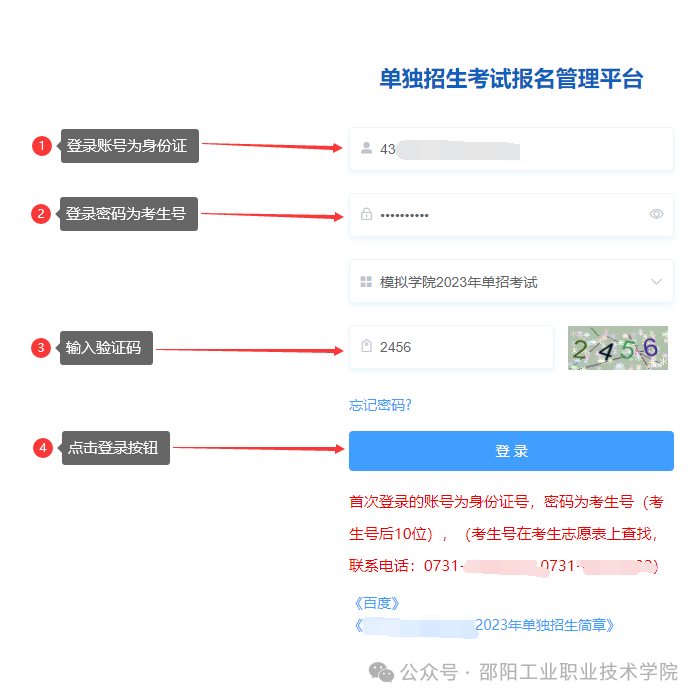Image resolution: width=700 pixels, height=700 pixels.
Task: Toggle password visibility with the eye icon
Action: (656, 214)
